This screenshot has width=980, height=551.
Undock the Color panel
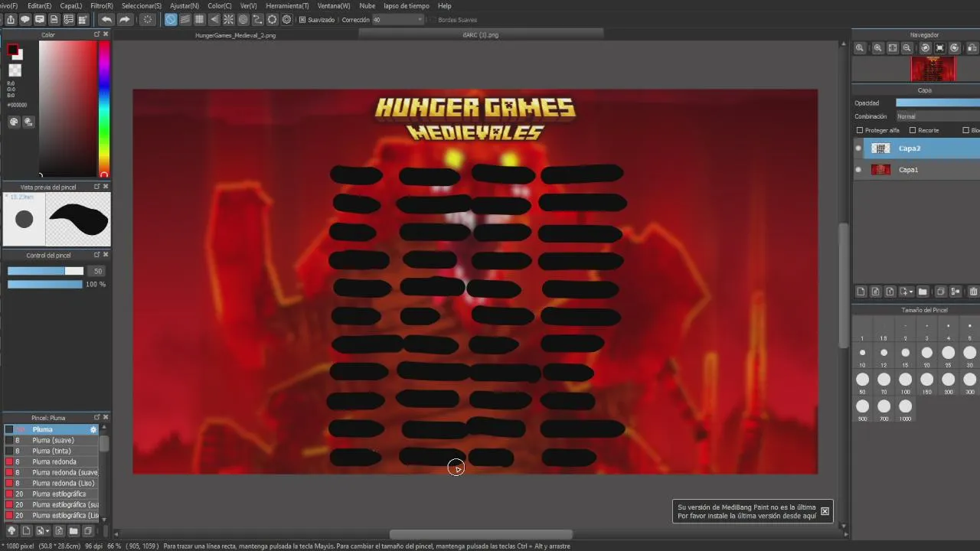coord(97,34)
